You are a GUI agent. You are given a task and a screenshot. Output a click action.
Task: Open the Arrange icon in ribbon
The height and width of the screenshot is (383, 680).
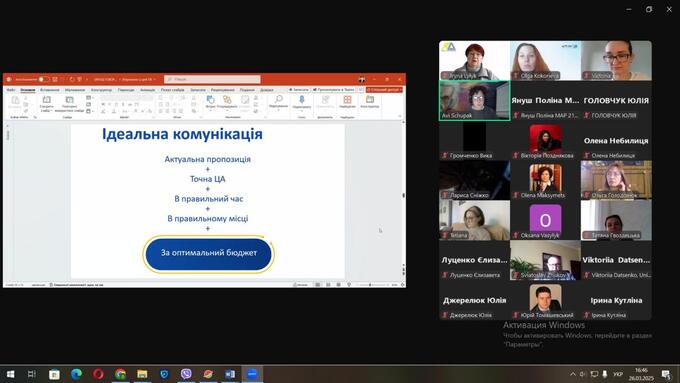pos(227,100)
